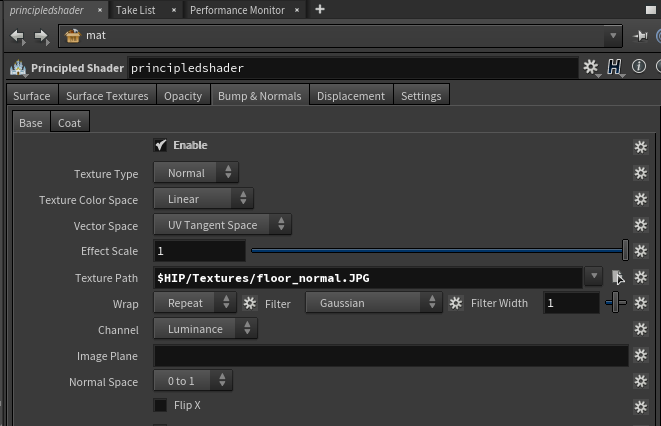Image resolution: width=661 pixels, height=426 pixels.
Task: Click the Image Plane input field
Action: click(391, 355)
